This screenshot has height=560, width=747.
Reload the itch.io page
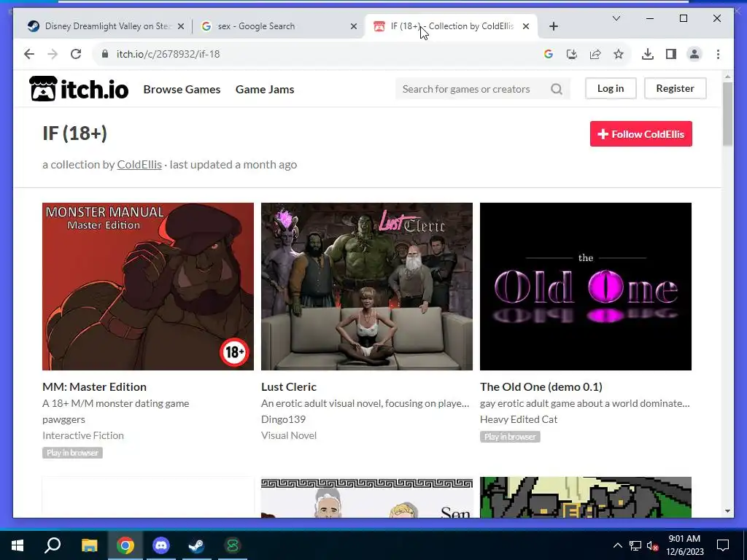point(76,54)
